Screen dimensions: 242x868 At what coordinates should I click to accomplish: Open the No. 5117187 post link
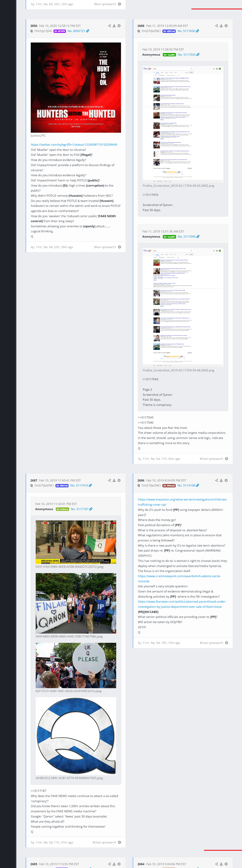point(79,509)
